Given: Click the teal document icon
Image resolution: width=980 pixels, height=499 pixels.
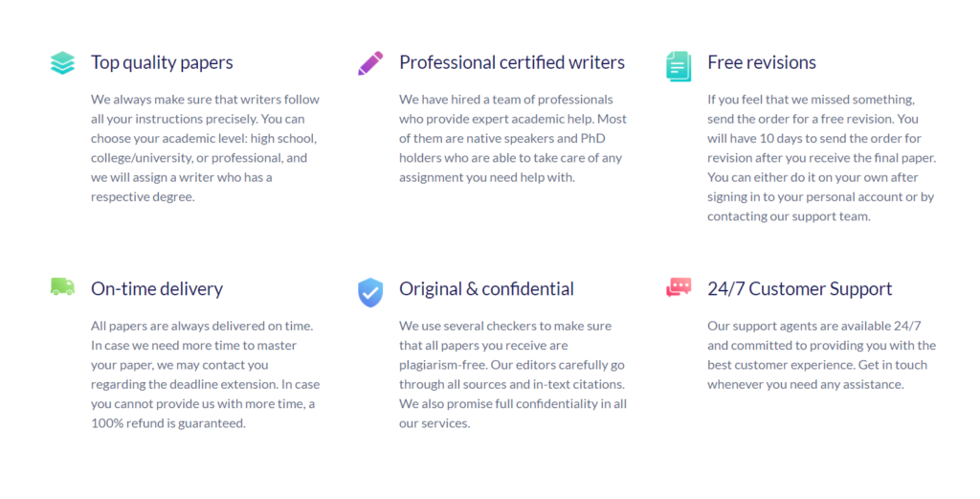Looking at the screenshot, I should (x=679, y=66).
